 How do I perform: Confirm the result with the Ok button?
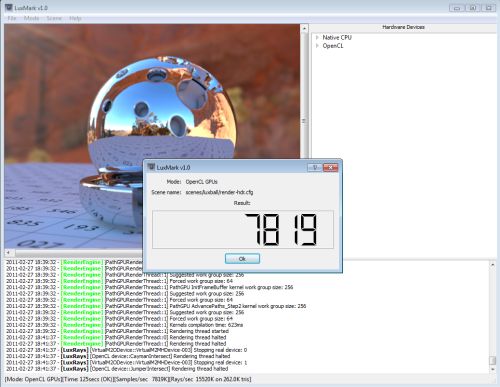point(242,259)
